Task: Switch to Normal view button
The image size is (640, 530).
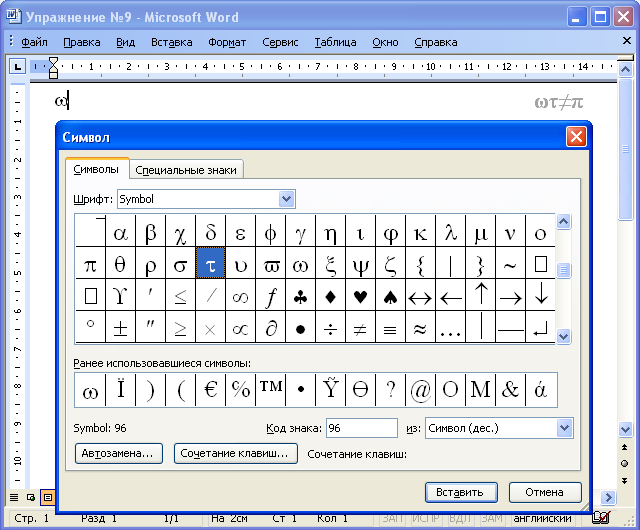Action: (14, 497)
